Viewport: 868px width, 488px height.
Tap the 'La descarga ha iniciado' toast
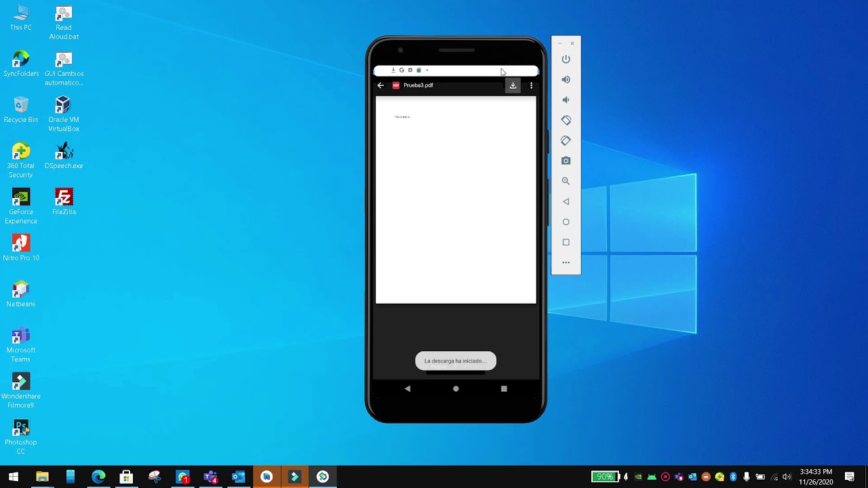(456, 361)
